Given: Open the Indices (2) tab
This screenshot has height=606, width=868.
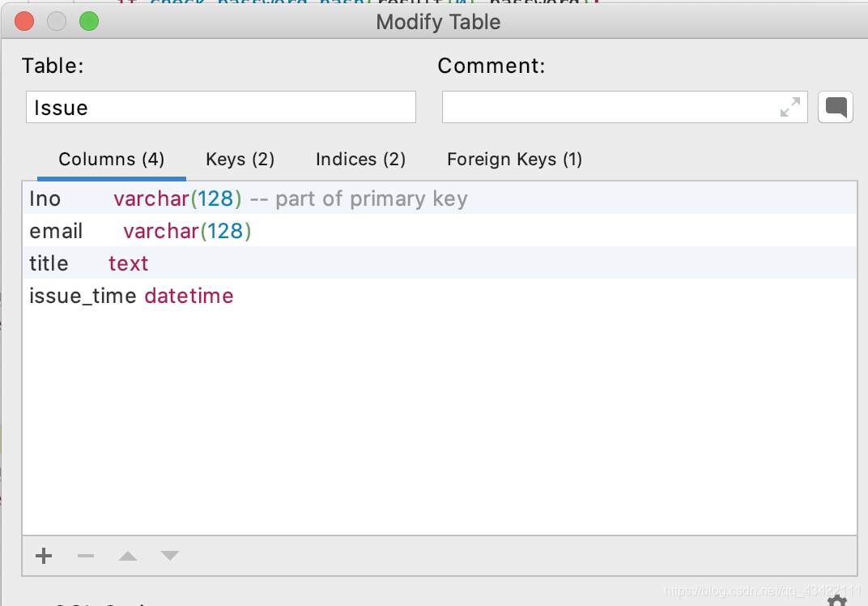Looking at the screenshot, I should point(360,160).
